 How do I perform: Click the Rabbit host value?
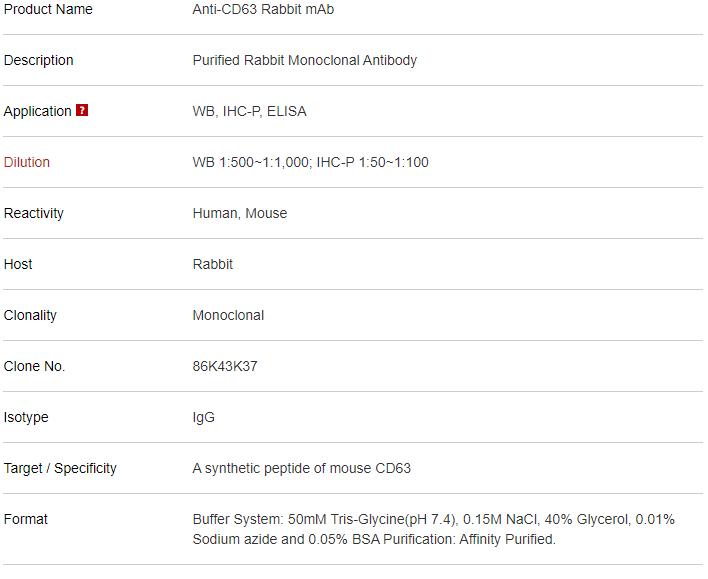click(x=213, y=264)
